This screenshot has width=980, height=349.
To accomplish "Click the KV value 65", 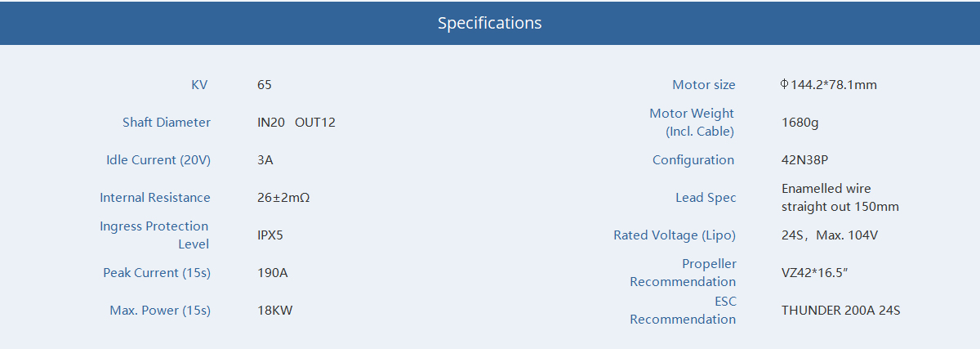I will click(265, 84).
